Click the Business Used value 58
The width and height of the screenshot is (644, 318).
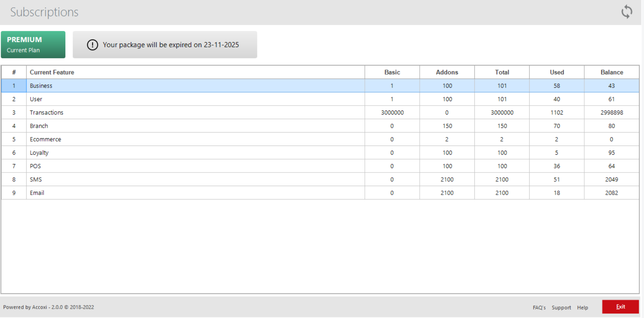(557, 86)
